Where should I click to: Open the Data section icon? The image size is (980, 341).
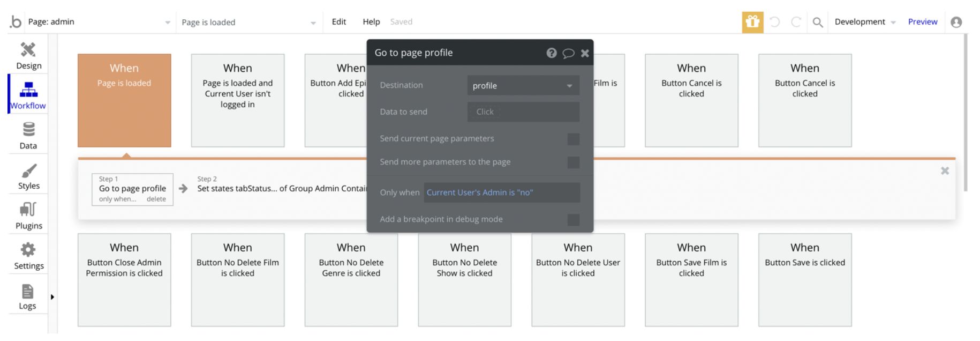[28, 136]
